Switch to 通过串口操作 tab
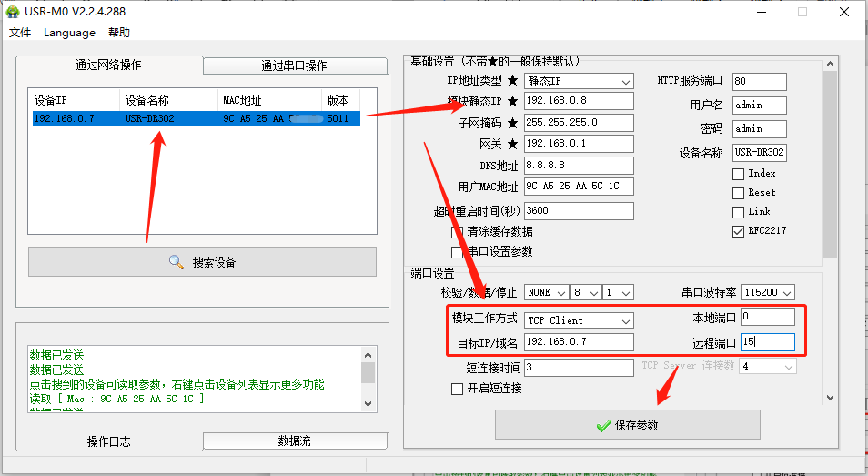Image resolution: width=868 pixels, height=476 pixels. point(295,66)
